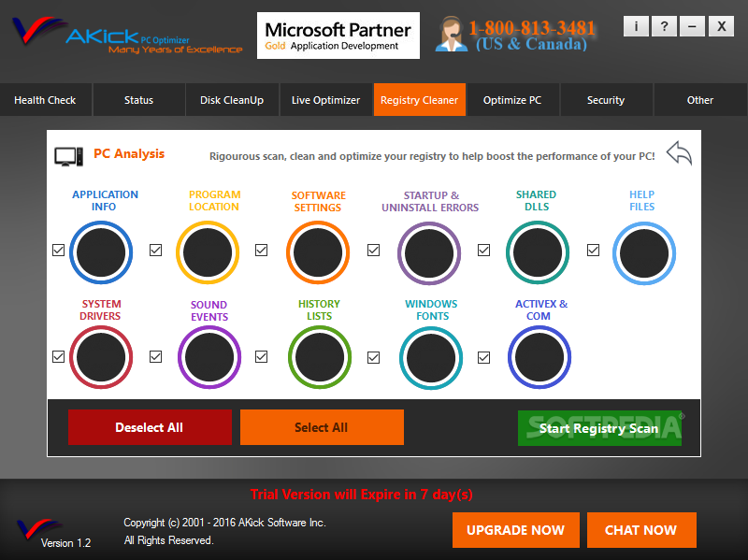This screenshot has height=560, width=748.
Task: Click the Version 1.2 label
Action: point(65,543)
